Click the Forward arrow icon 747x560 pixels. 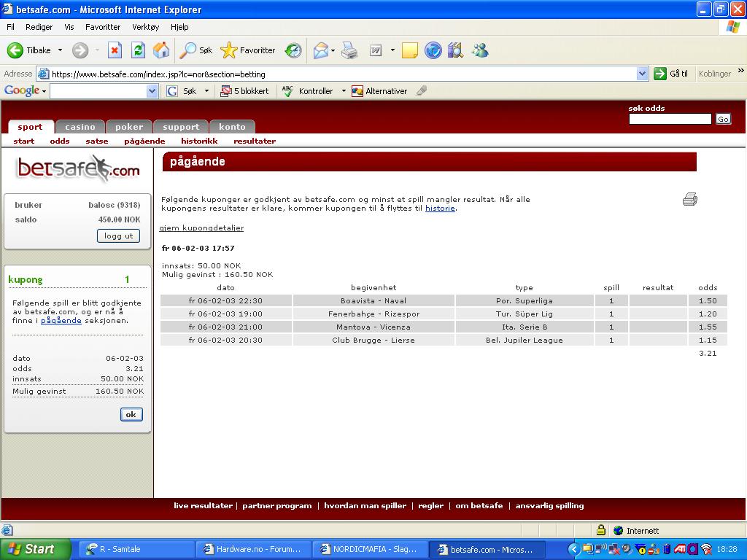point(80,50)
